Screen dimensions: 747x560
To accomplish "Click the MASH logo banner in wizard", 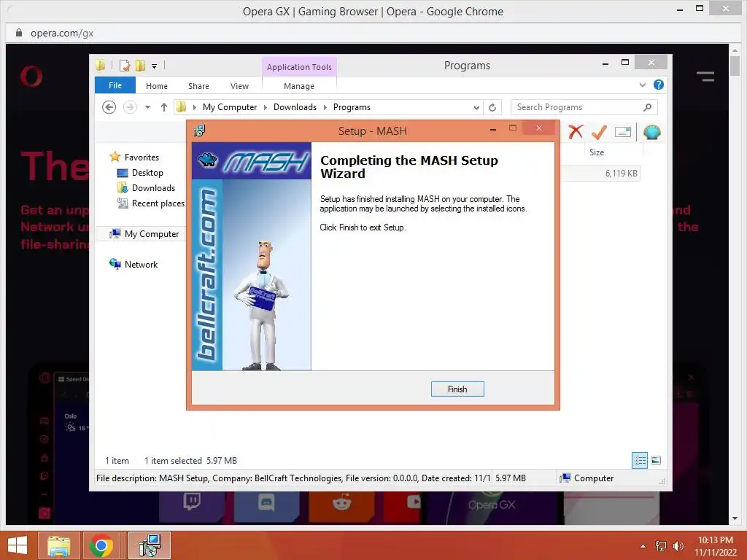I will coord(252,161).
